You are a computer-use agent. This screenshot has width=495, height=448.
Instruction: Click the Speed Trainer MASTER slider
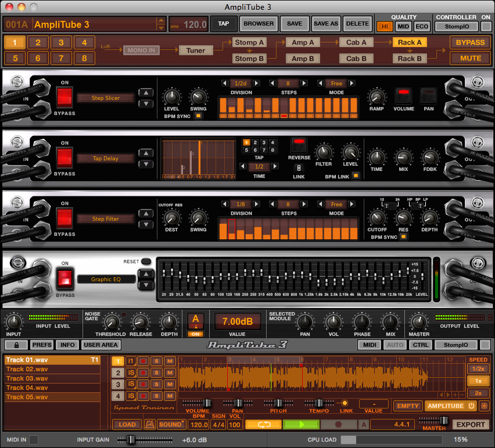pos(434,420)
